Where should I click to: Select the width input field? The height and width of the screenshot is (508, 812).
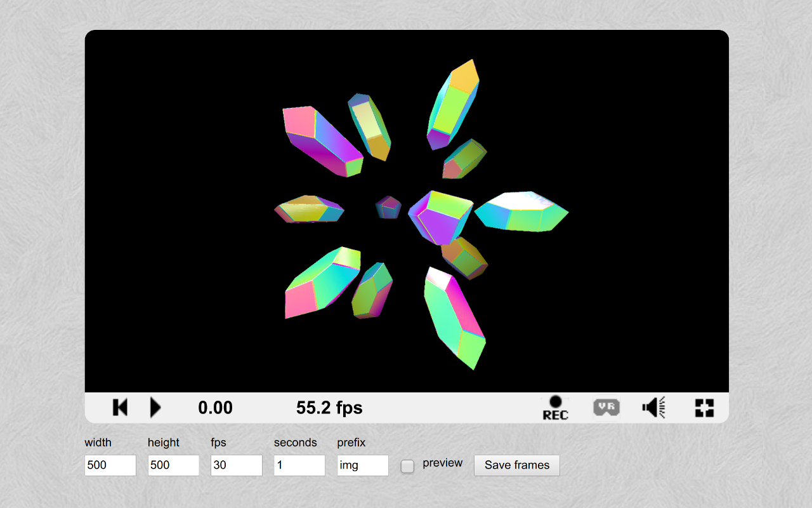(110, 465)
